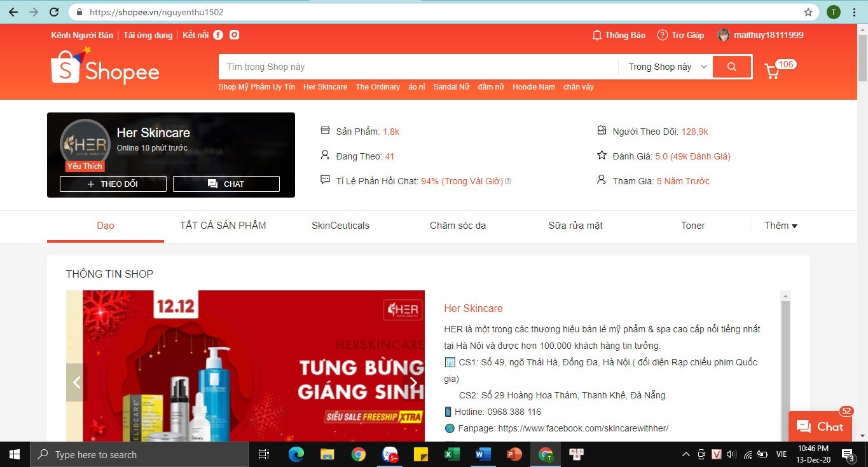Follow the shop with THEO DÕI button
The image size is (868, 467).
coord(113,184)
